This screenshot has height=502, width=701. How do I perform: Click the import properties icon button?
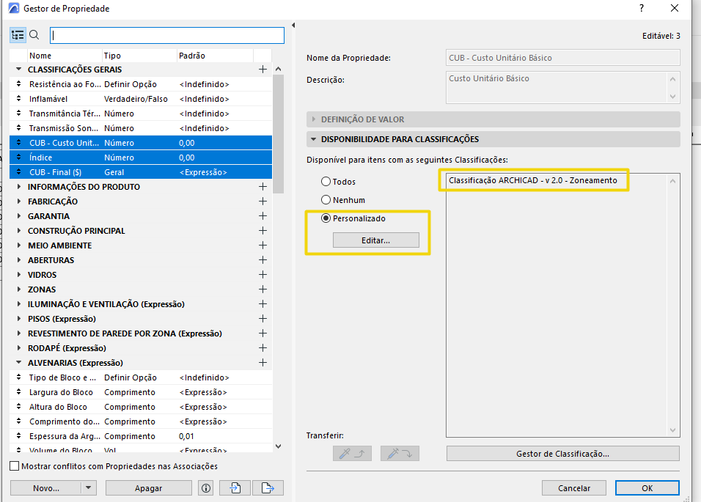tap(235, 488)
